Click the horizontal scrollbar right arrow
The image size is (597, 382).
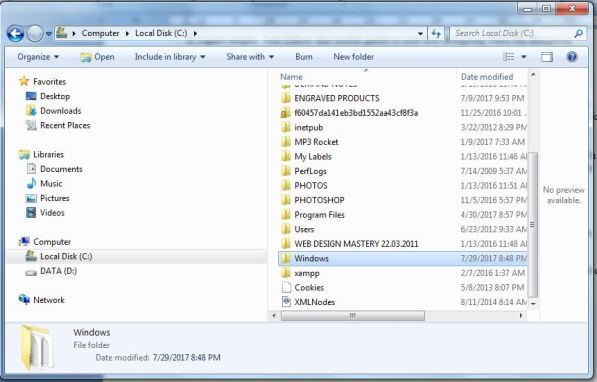point(521,316)
